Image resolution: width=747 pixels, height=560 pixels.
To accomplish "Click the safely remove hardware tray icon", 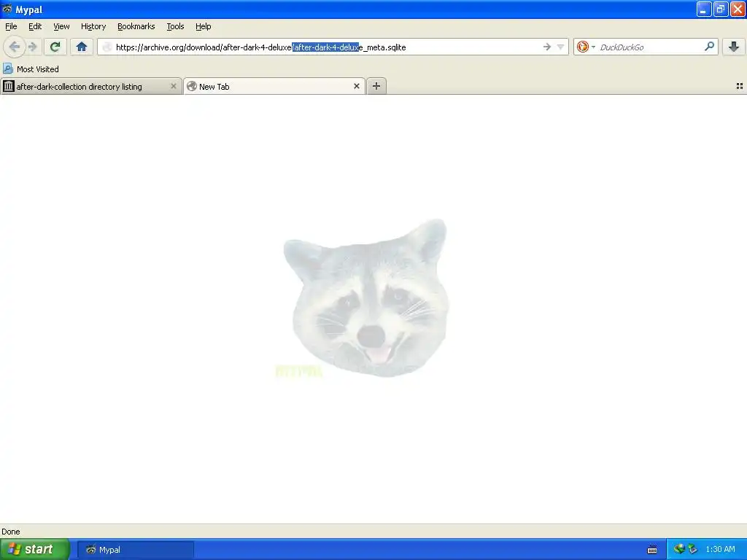I will coord(693,549).
